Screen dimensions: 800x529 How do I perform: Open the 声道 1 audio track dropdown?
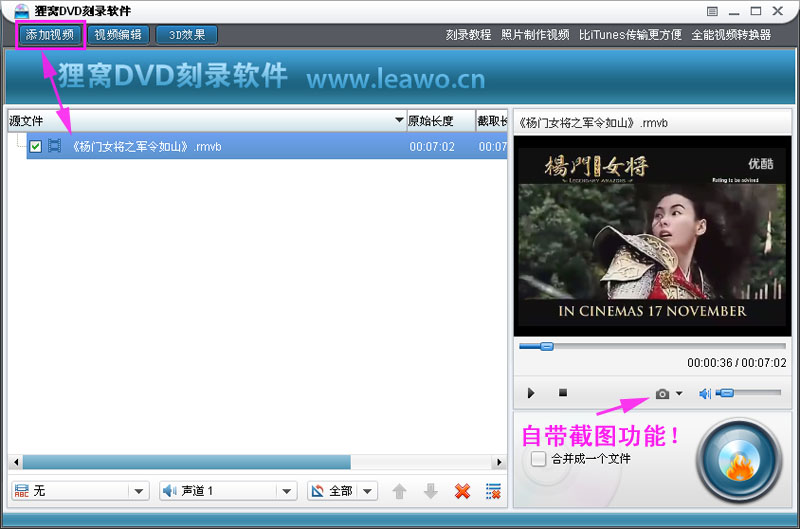pos(287,491)
